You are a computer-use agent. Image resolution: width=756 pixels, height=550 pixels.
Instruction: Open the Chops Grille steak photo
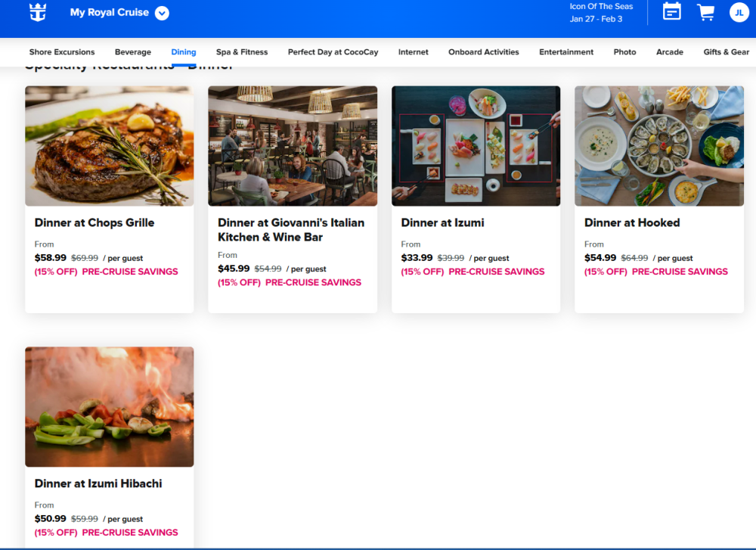[x=110, y=146]
